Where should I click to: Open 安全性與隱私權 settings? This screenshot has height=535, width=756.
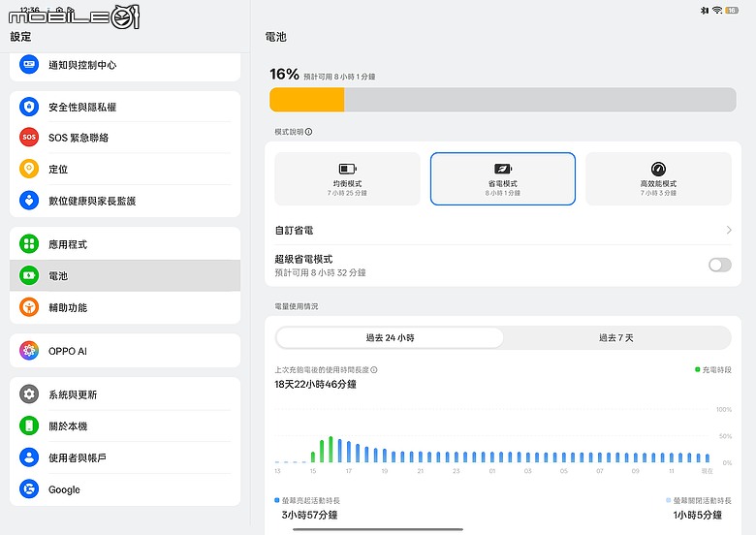pos(125,107)
